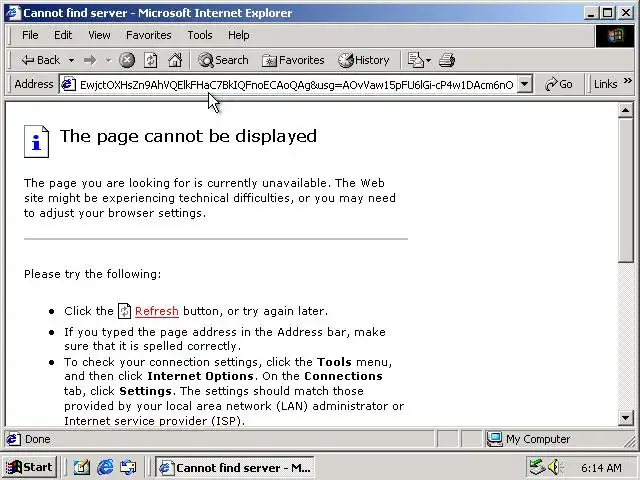Screen dimensions: 640x480
Task: Open the View menu
Action: point(99,35)
